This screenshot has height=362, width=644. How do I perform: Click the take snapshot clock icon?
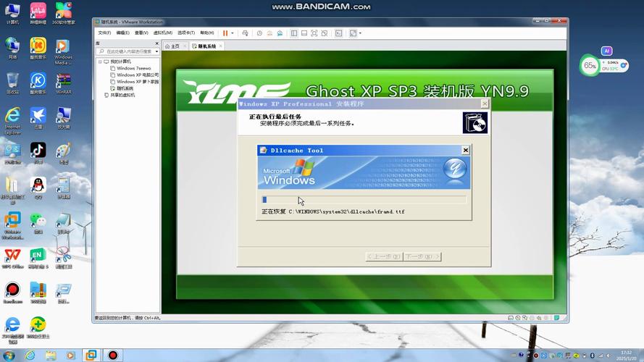pyautogui.click(x=259, y=33)
